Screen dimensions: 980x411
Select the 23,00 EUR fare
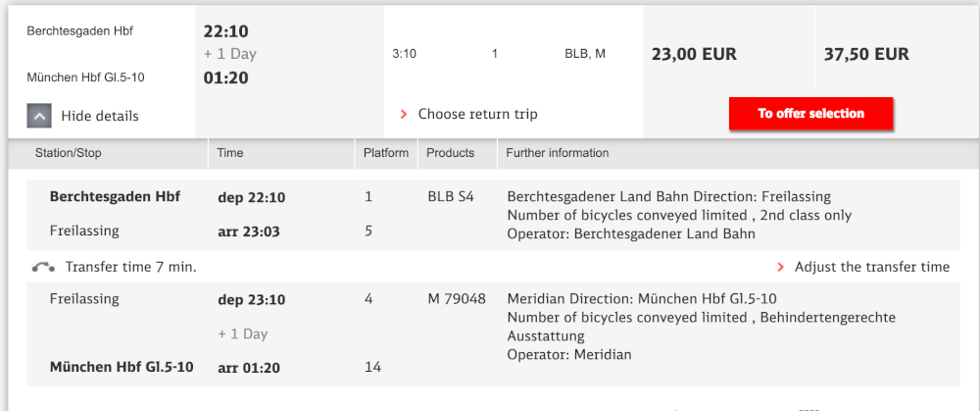tap(695, 54)
